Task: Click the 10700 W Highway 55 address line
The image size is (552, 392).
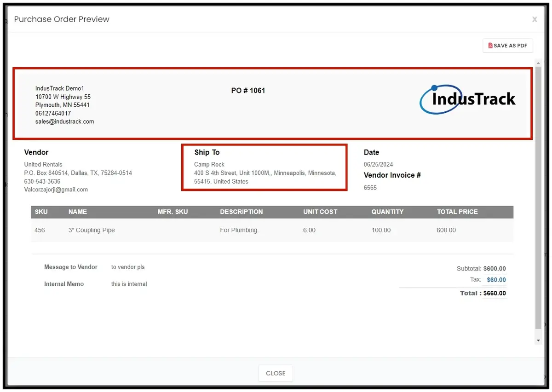Action: (x=63, y=97)
